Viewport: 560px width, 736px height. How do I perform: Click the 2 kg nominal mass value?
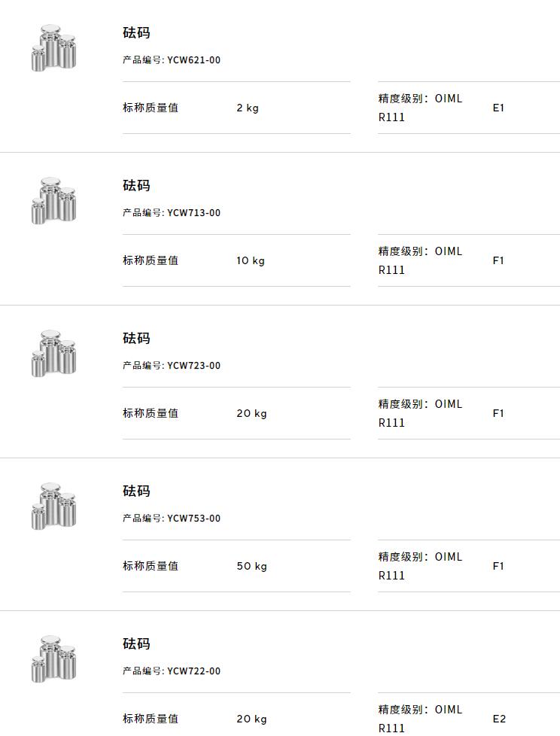coord(248,108)
